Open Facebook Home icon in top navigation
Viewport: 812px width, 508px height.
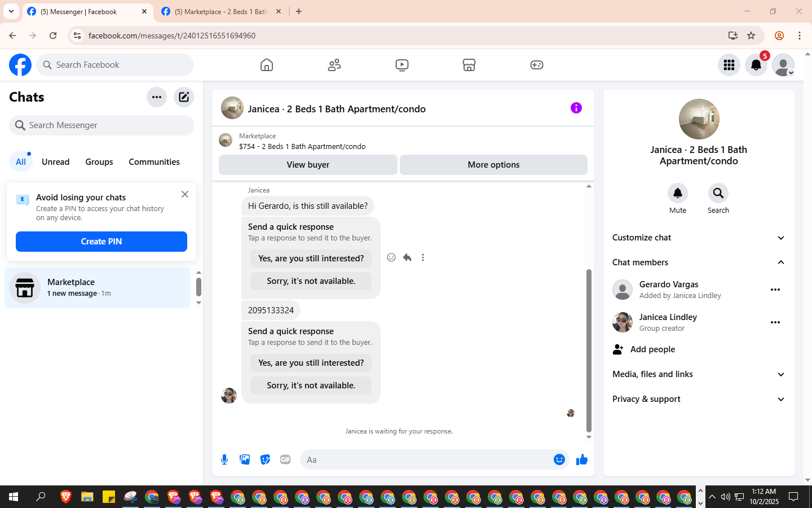click(267, 65)
